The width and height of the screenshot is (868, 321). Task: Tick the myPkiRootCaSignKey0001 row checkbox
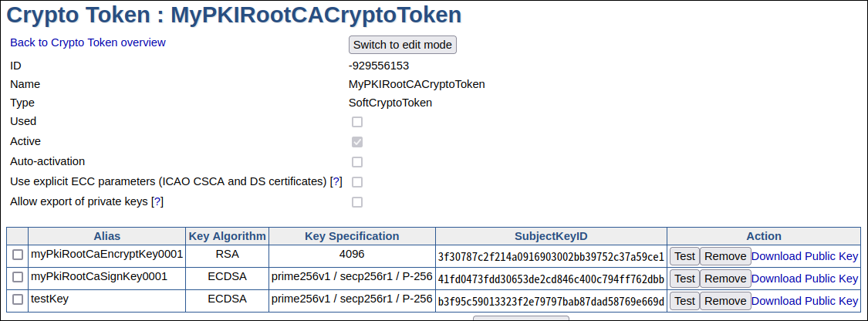[18, 278]
